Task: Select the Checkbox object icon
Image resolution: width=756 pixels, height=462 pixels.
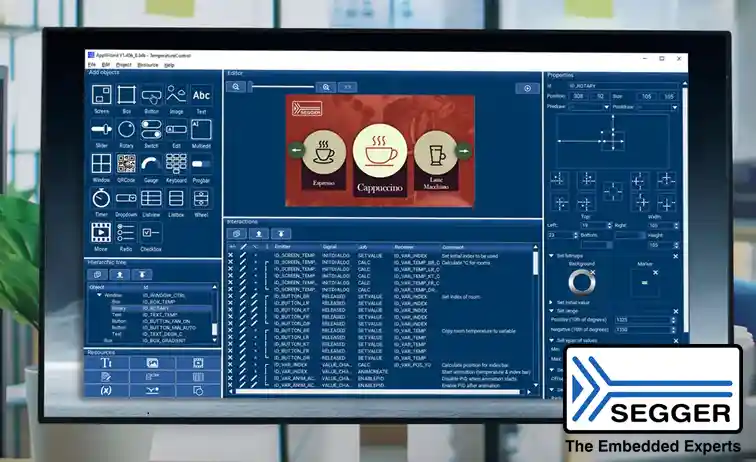Action: click(151, 232)
